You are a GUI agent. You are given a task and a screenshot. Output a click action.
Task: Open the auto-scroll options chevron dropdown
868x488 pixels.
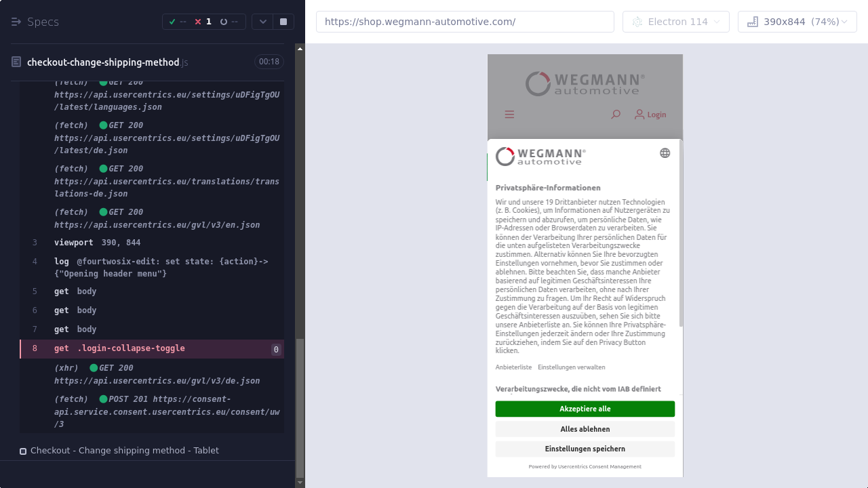pos(263,22)
